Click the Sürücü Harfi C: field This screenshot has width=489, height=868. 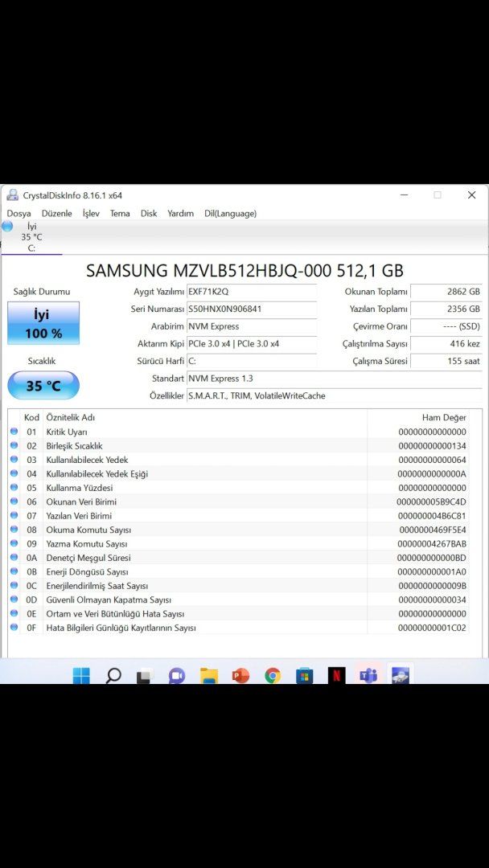tap(252, 362)
